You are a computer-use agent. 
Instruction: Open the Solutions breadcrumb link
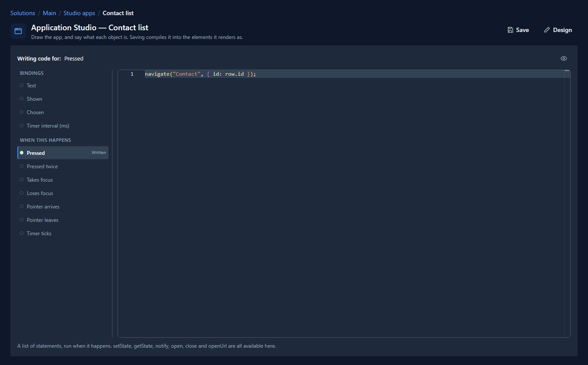(x=22, y=13)
